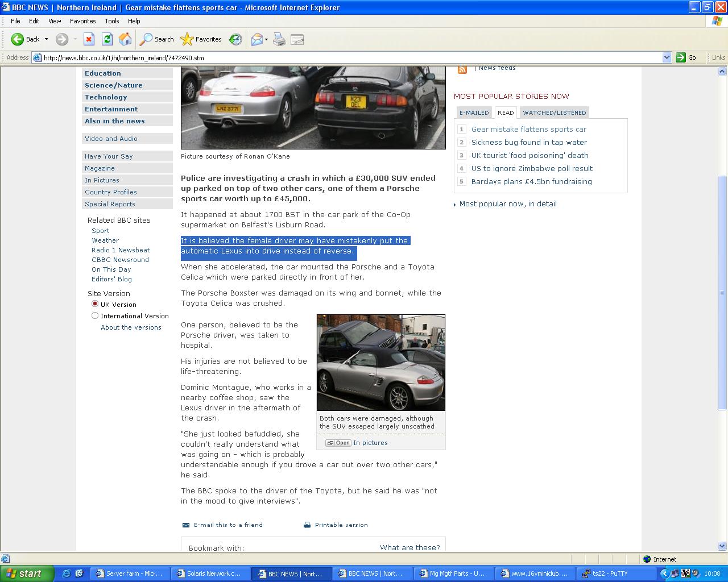Image resolution: width=728 pixels, height=582 pixels.
Task: Open the File menu
Action: click(15, 21)
